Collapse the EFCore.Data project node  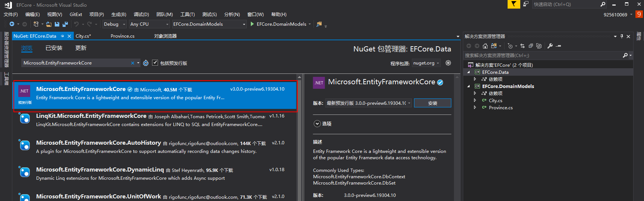click(468, 72)
